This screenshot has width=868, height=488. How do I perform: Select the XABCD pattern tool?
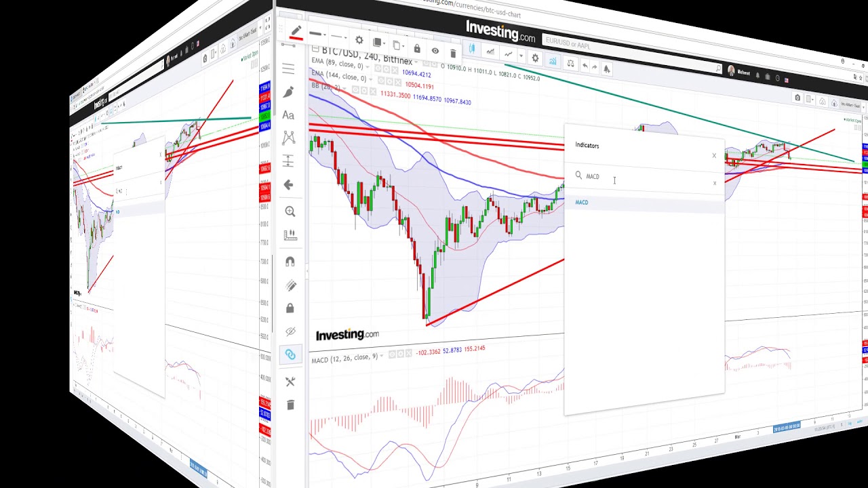pos(289,138)
